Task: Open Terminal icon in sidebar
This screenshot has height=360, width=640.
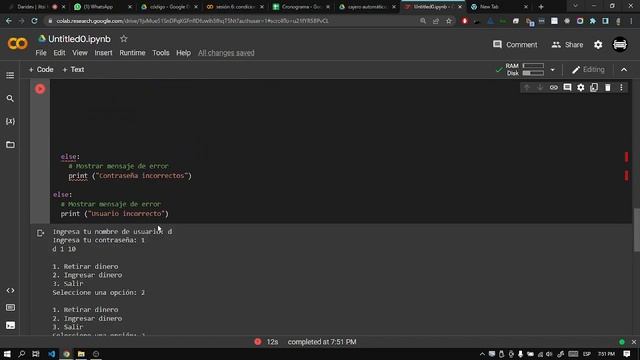Action: (x=10, y=325)
